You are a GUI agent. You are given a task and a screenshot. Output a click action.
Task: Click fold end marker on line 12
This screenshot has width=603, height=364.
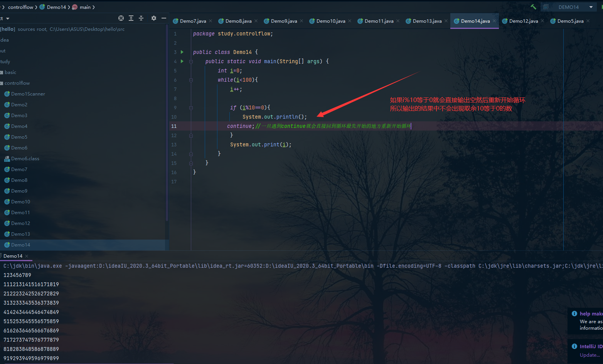click(x=191, y=135)
